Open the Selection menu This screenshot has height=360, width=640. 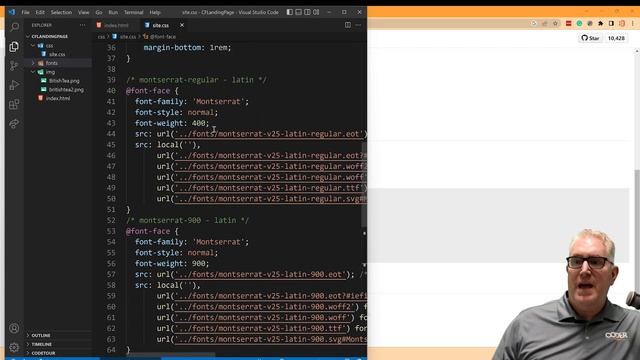[x=61, y=12]
